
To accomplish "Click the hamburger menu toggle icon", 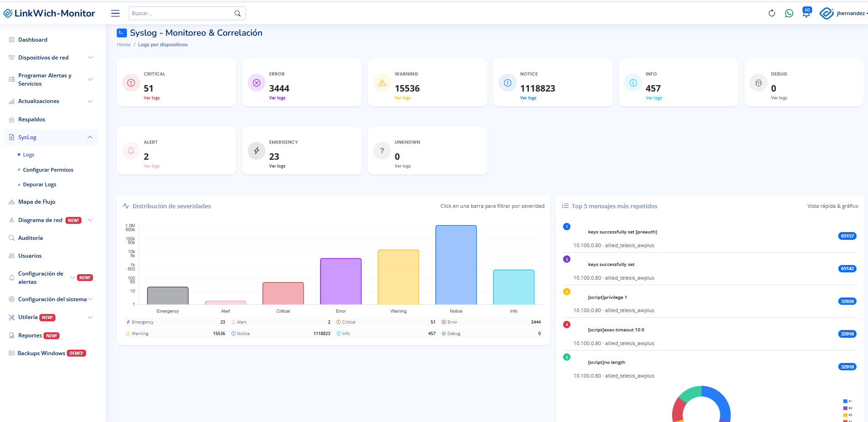I will tap(115, 13).
